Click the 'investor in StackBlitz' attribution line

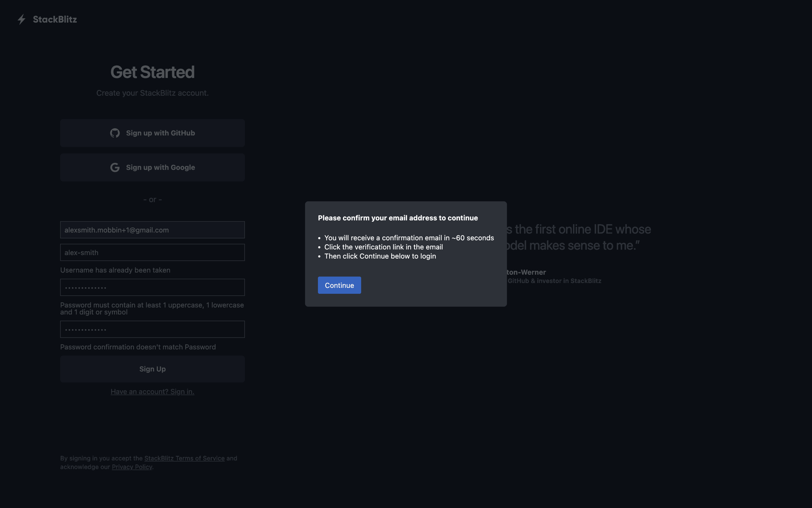click(x=554, y=281)
